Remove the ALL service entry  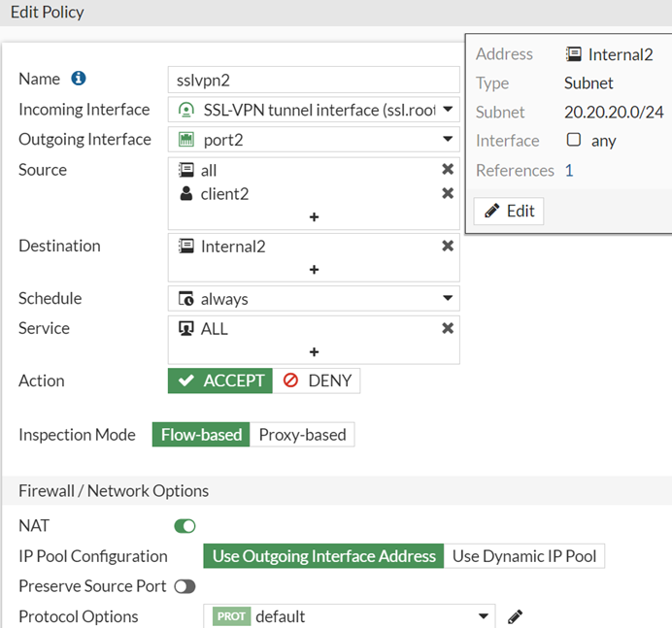448,329
